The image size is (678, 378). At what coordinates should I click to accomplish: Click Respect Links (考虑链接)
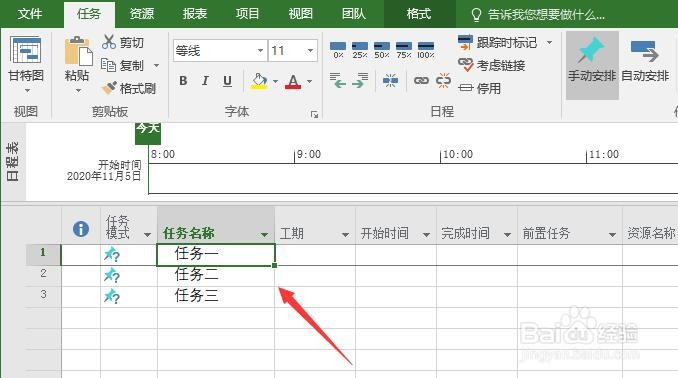tap(492, 65)
